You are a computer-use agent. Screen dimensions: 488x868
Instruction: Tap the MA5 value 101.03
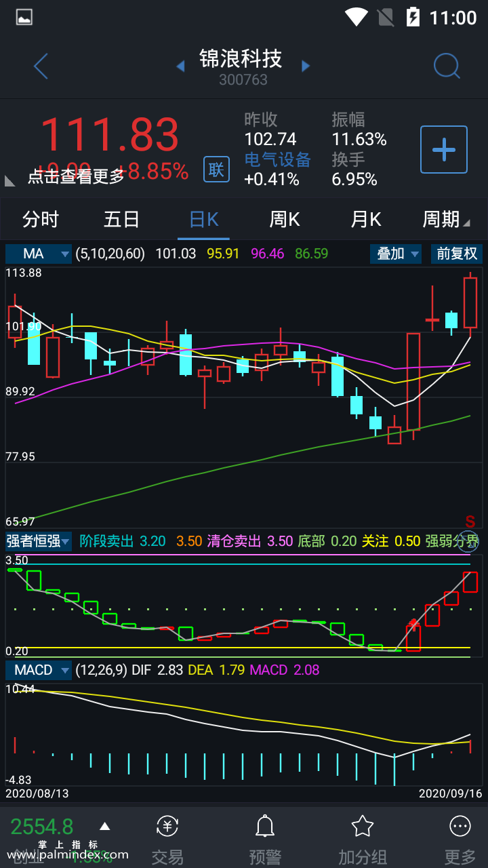(x=176, y=254)
